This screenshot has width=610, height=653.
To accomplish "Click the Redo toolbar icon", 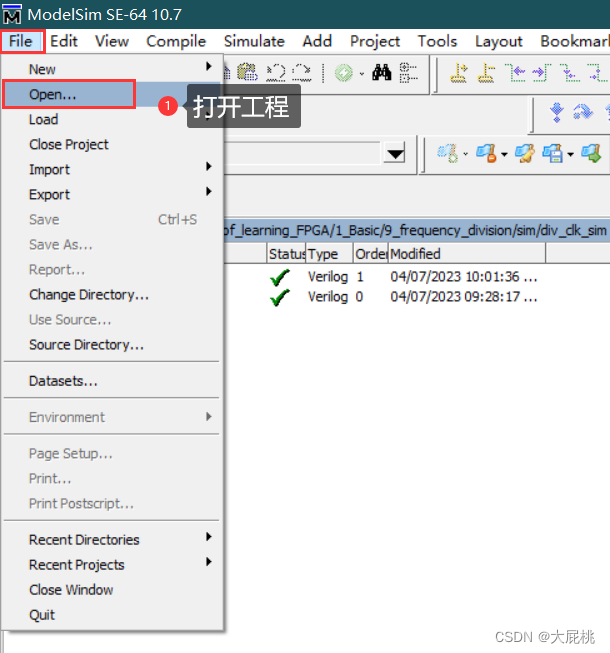I will click(302, 73).
